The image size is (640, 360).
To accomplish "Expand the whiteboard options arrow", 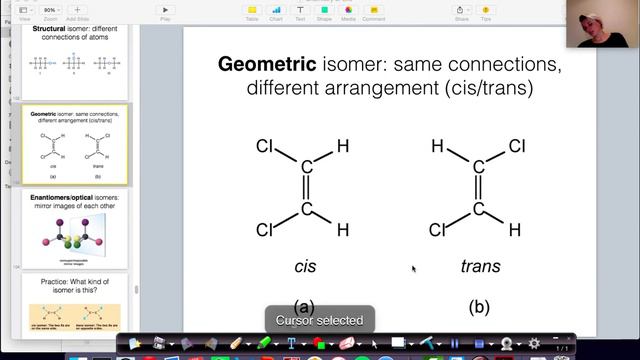I will (411, 344).
